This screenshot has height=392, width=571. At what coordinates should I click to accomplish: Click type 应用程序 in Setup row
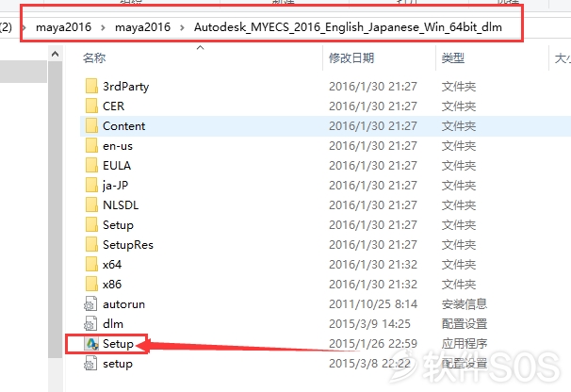(465, 344)
